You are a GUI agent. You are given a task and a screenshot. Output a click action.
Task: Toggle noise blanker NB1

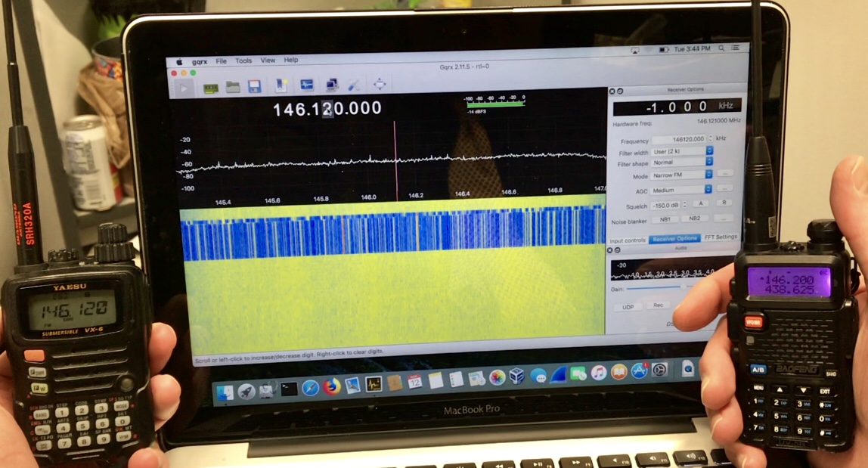tap(665, 219)
